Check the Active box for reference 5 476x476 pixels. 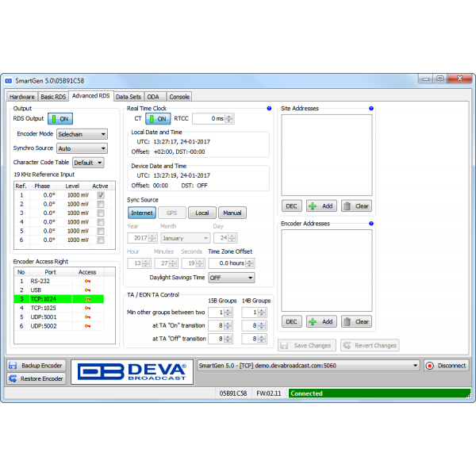(x=101, y=231)
